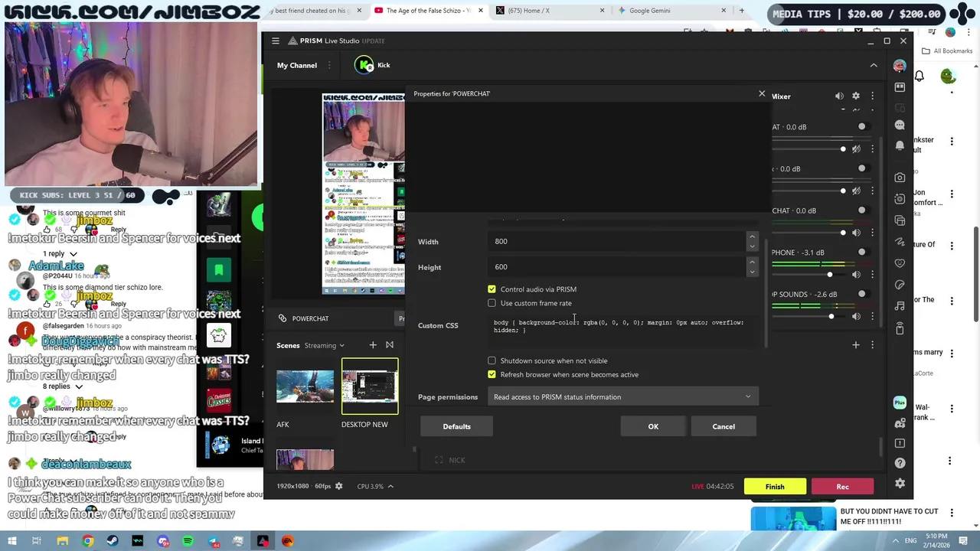The image size is (980, 551).
Task: Click the Kick platform icon
Action: pyautogui.click(x=364, y=65)
